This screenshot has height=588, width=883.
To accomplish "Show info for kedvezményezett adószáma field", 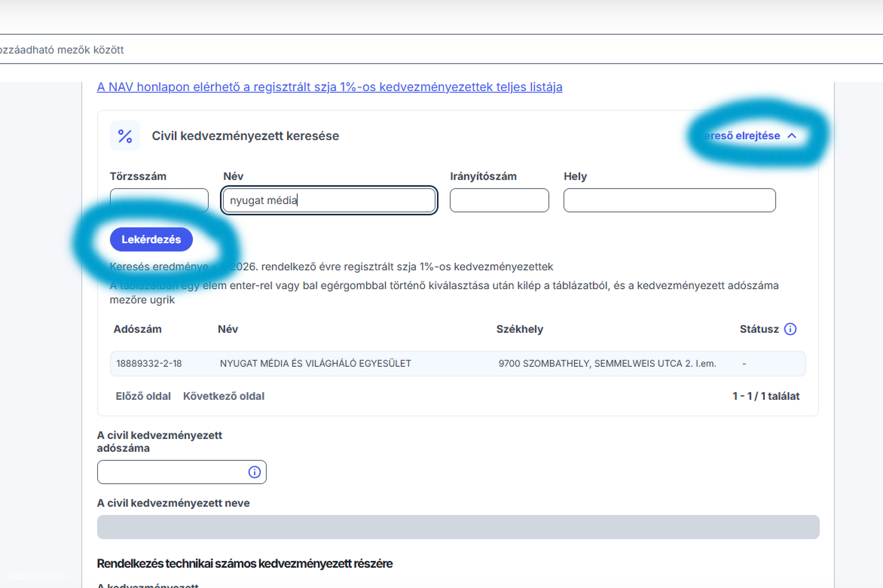I will (x=254, y=472).
